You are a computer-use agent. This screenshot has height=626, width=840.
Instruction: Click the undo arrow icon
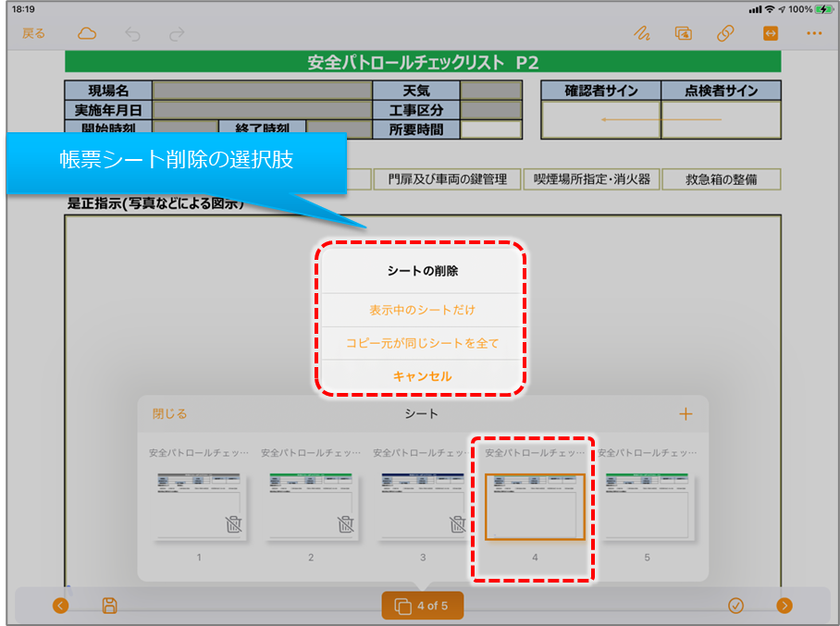pyautogui.click(x=133, y=33)
